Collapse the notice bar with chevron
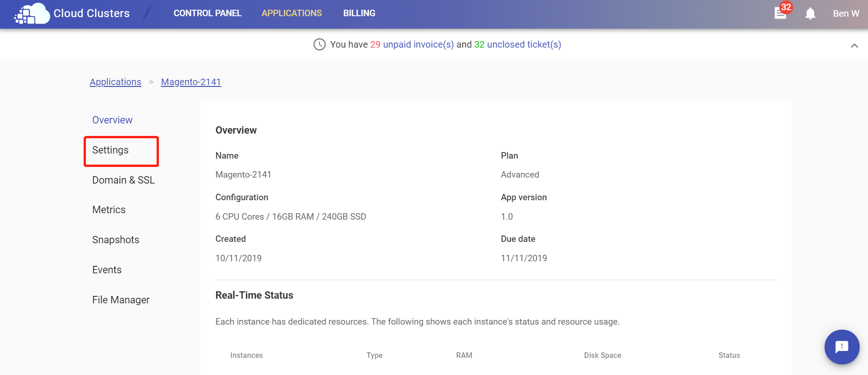868x375 pixels. (x=854, y=45)
